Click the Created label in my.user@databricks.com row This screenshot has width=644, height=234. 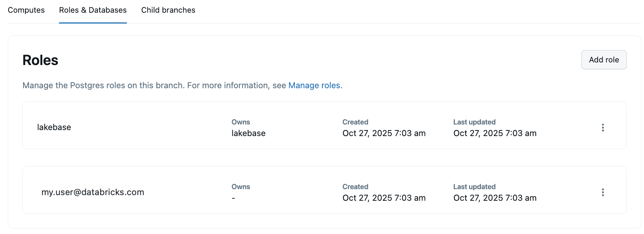click(x=355, y=187)
